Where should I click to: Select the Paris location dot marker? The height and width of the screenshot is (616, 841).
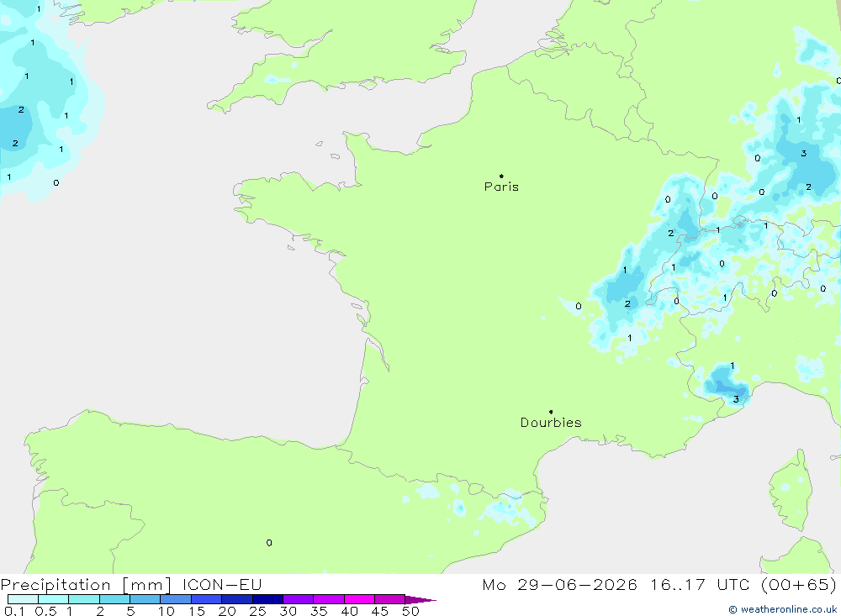pyautogui.click(x=501, y=176)
